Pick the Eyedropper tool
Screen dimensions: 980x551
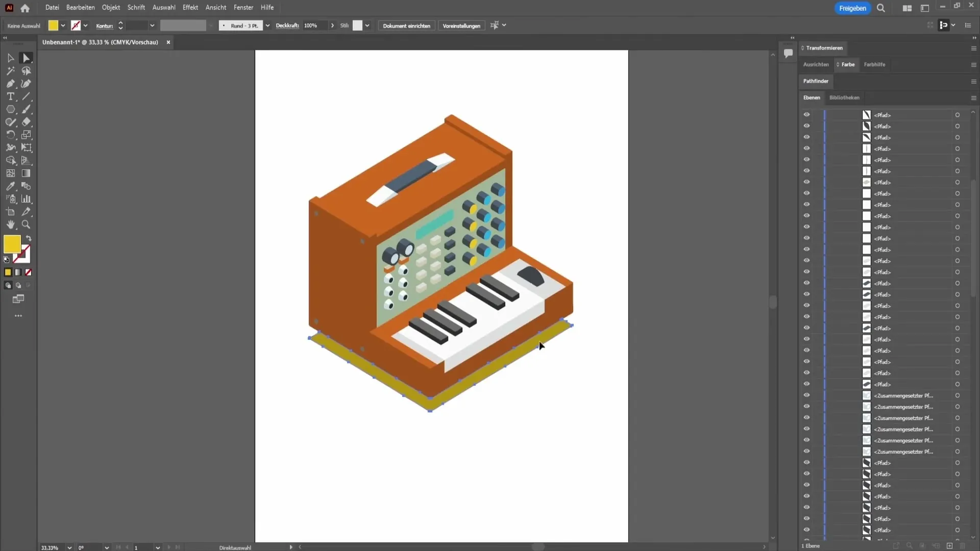point(11,186)
